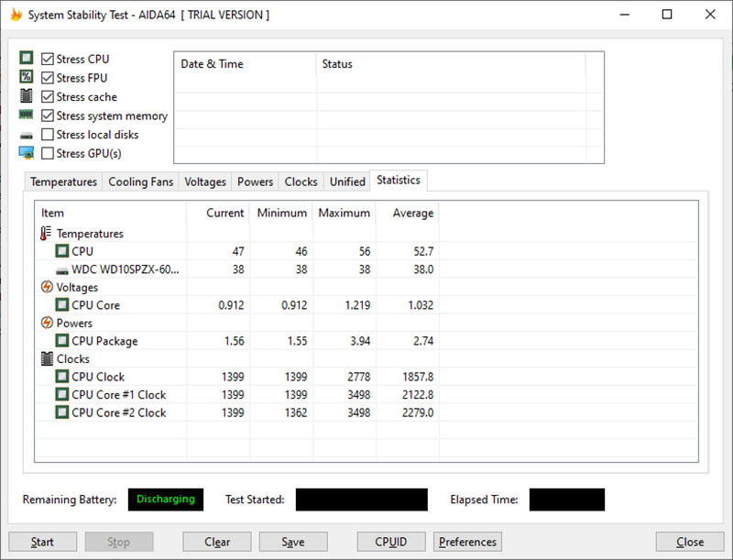The width and height of the screenshot is (733, 560).
Task: Click the Powers lightning icon
Action: click(47, 323)
